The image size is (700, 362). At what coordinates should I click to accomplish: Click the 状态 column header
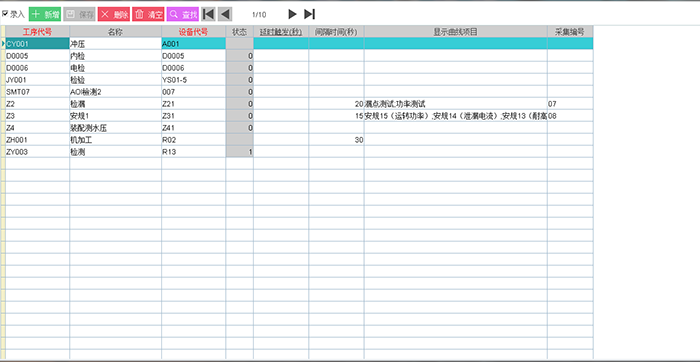(239, 32)
